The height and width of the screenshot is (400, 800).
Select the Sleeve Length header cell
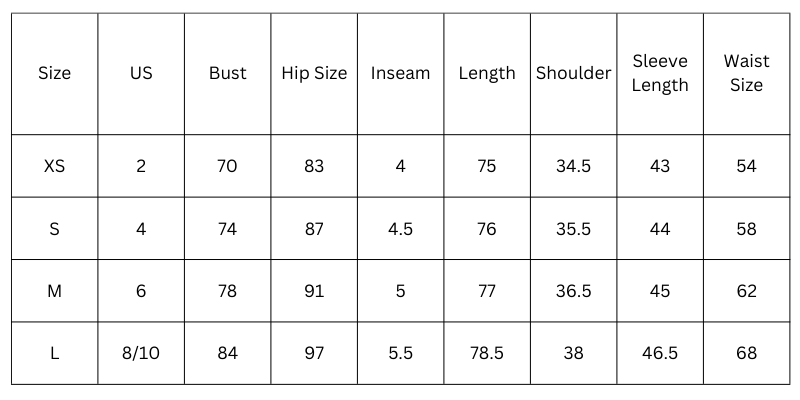[x=660, y=73]
